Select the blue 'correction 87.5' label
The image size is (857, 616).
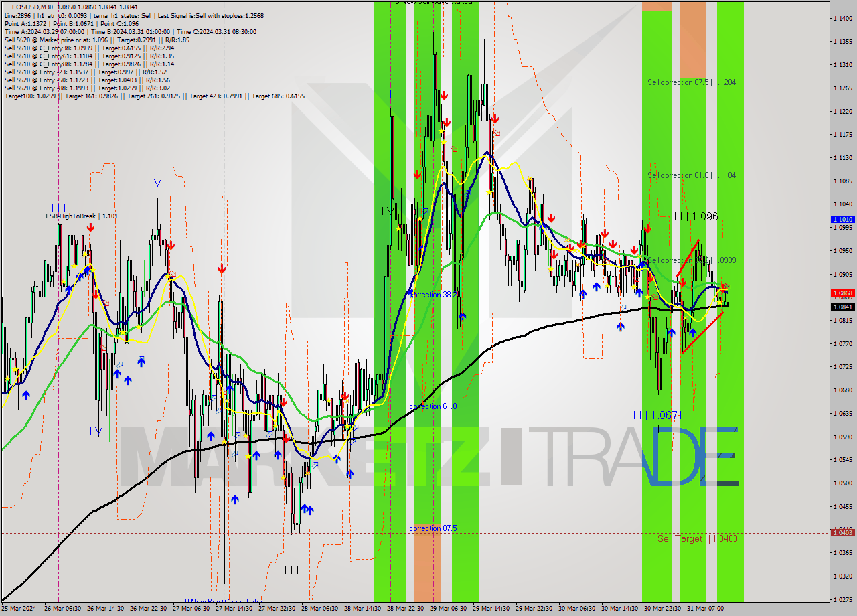(x=433, y=528)
